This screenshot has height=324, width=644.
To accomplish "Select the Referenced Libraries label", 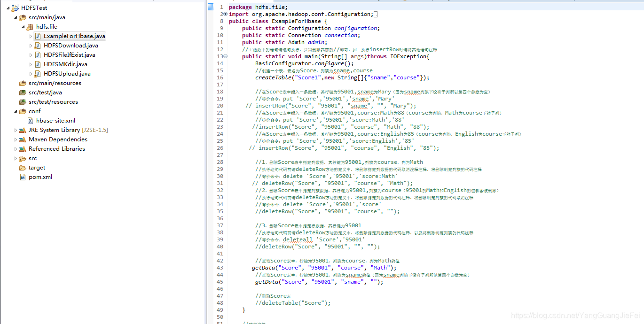I will point(57,149).
